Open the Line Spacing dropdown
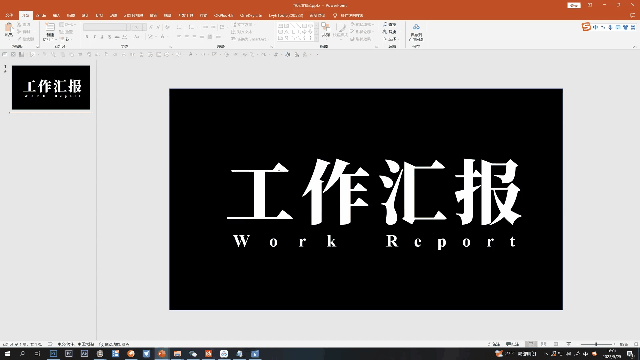Image resolution: width=640 pixels, height=360 pixels. coord(223,27)
